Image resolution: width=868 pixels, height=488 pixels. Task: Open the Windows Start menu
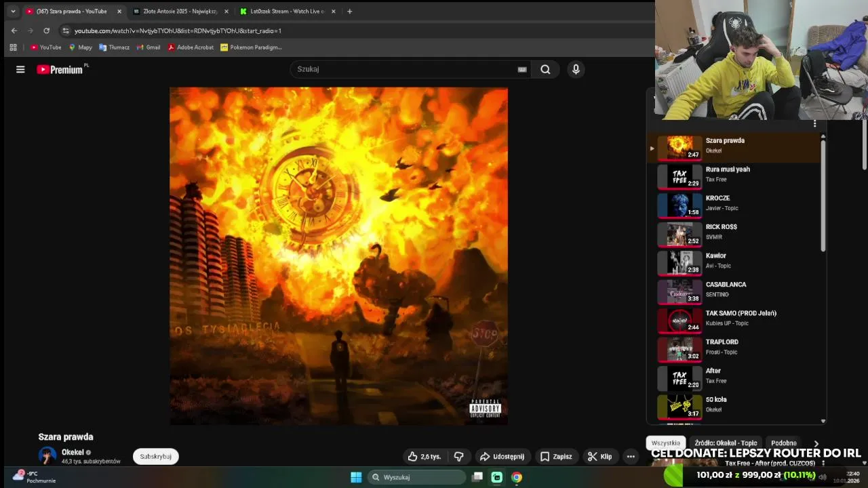click(356, 477)
